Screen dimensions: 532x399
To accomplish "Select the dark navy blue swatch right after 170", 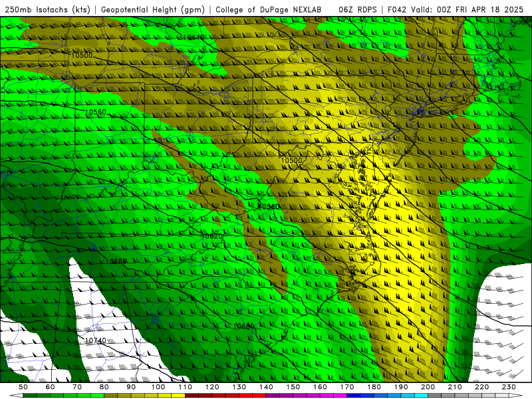I will click(x=354, y=396).
